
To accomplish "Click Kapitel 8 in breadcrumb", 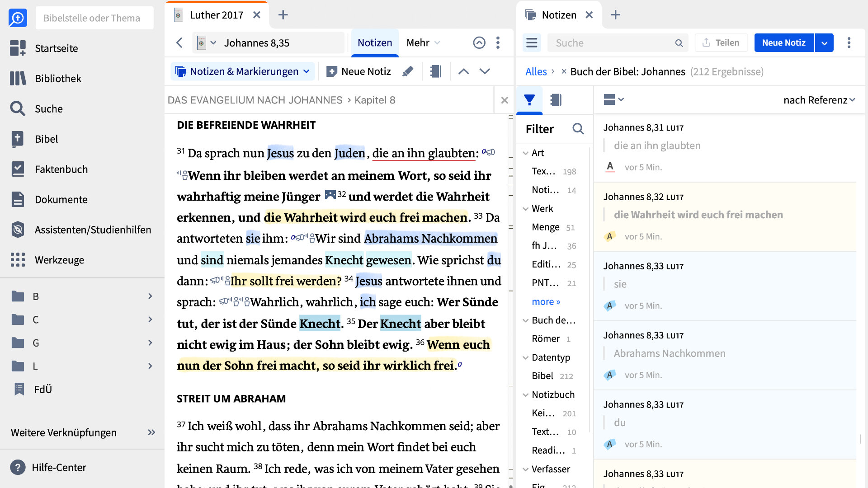I will click(x=375, y=100).
